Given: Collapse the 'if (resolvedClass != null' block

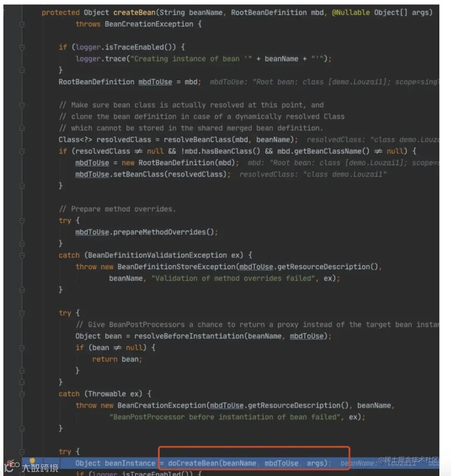Looking at the screenshot, I should point(22,151).
